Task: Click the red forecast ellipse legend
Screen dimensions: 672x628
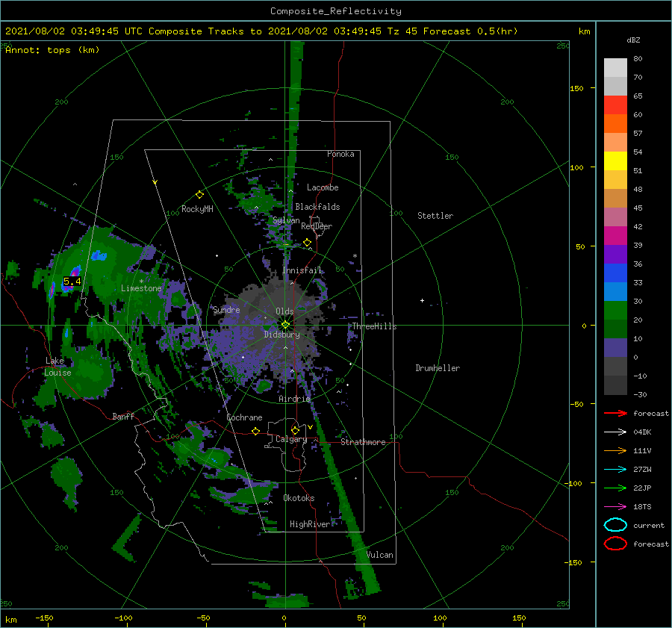Action: point(615,544)
